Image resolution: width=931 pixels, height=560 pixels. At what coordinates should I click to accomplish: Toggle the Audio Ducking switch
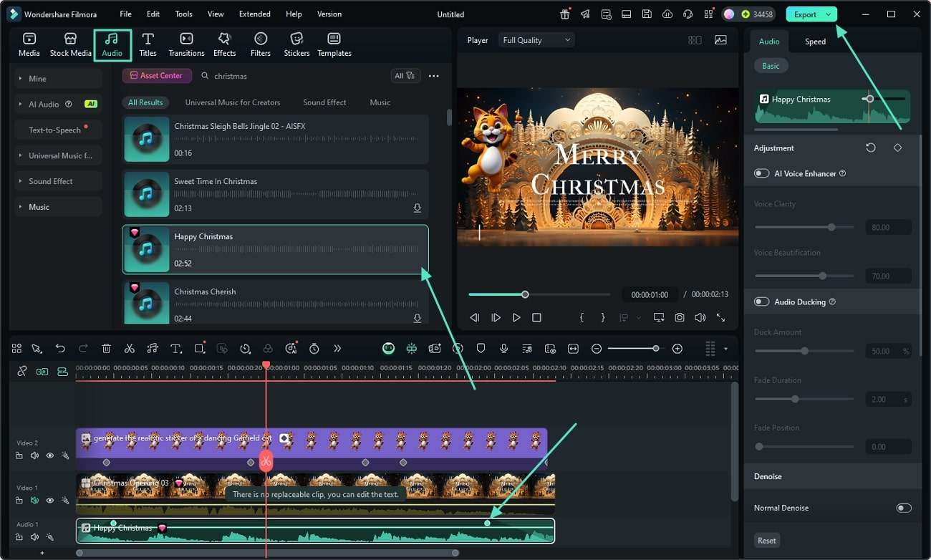click(x=761, y=301)
